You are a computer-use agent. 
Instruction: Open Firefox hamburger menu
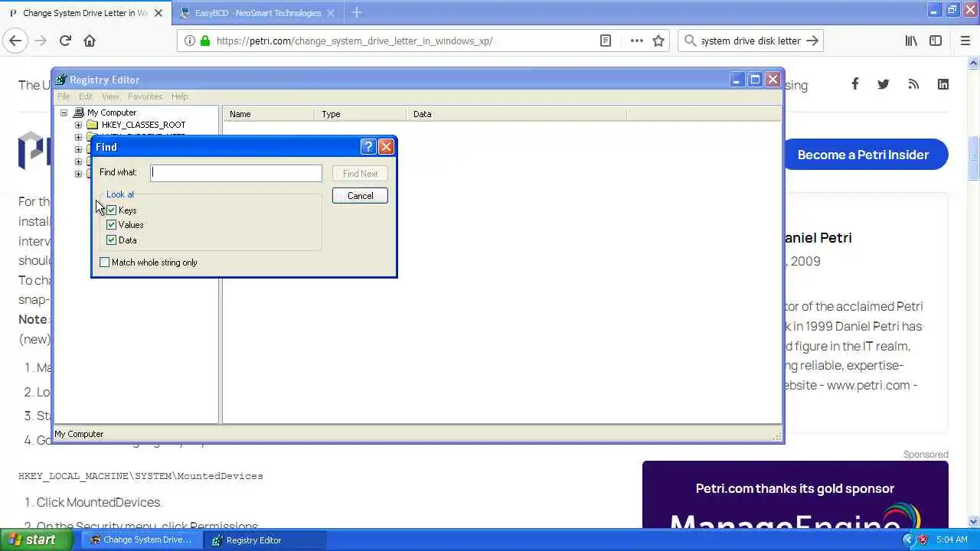pos(965,41)
